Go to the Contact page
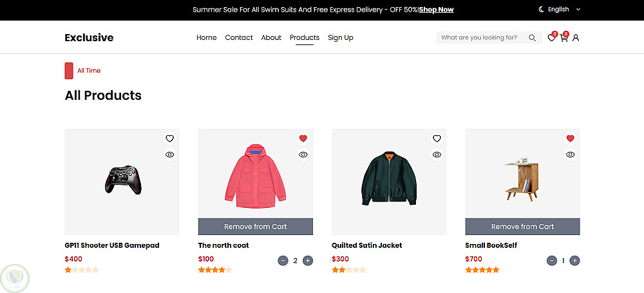Viewport: 644px width, 293px height. click(x=239, y=37)
